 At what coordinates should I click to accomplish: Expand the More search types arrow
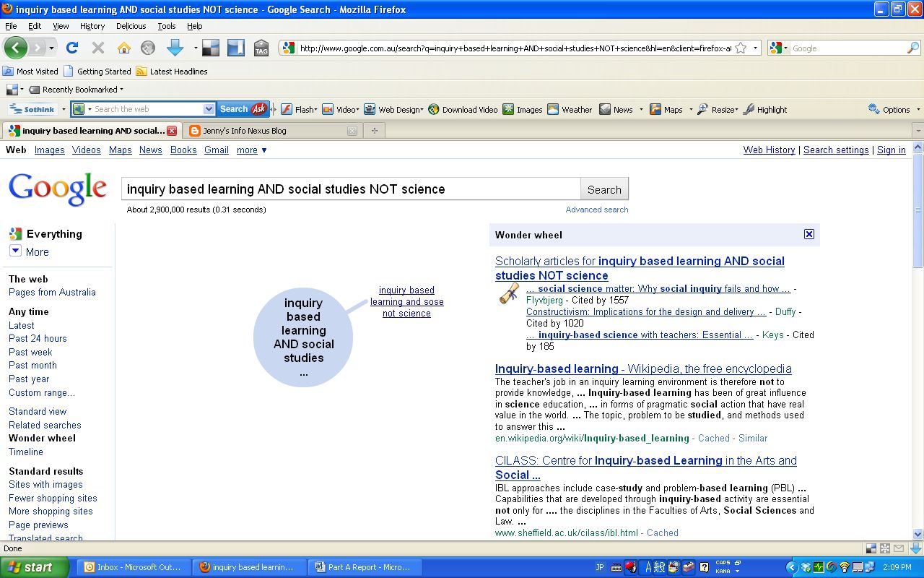(x=15, y=251)
